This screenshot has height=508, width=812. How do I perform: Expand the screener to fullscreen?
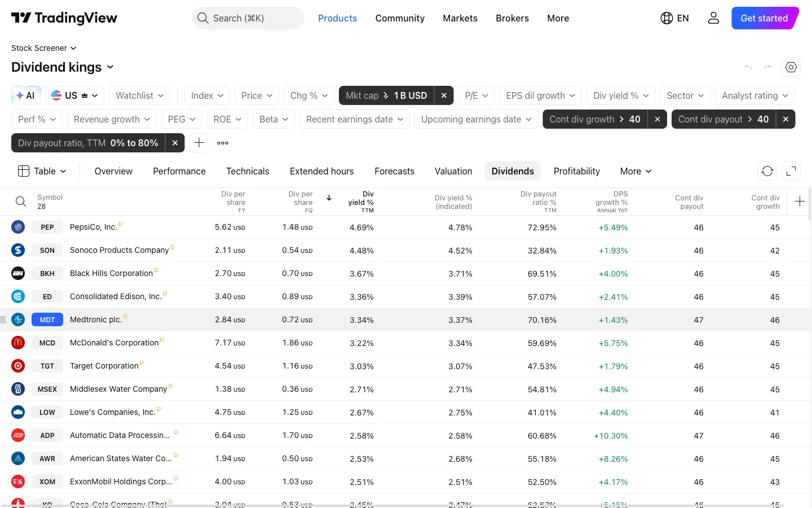[x=791, y=171]
